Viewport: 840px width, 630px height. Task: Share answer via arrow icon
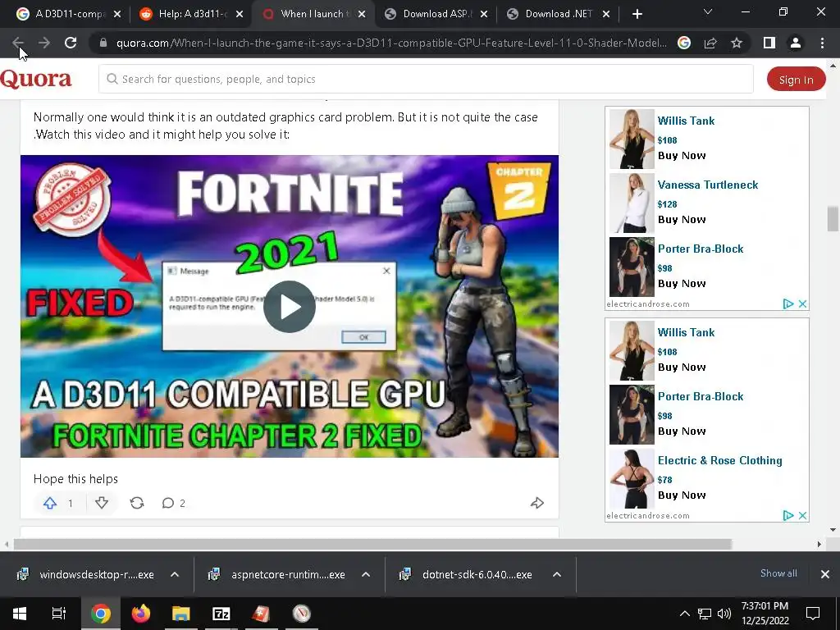click(x=536, y=503)
